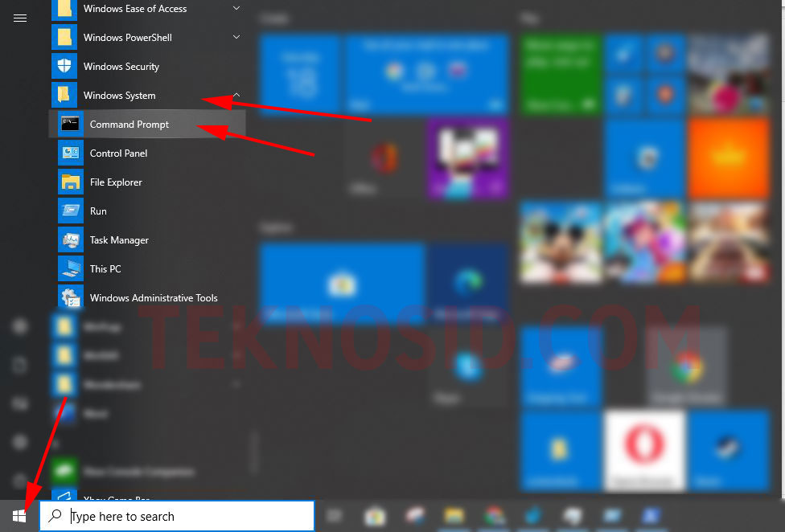Viewport: 785px width, 532px height.
Task: Open Windows Security from the app list
Action: [148, 67]
